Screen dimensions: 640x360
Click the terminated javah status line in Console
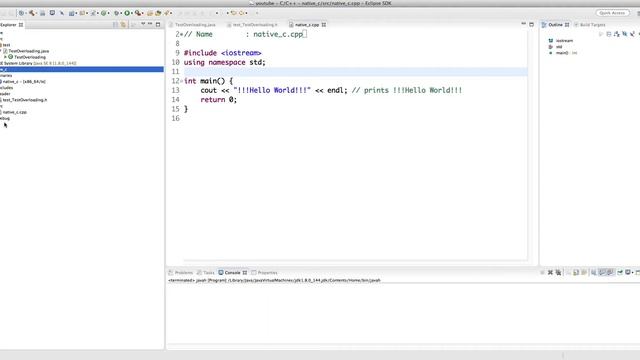pos(274,280)
